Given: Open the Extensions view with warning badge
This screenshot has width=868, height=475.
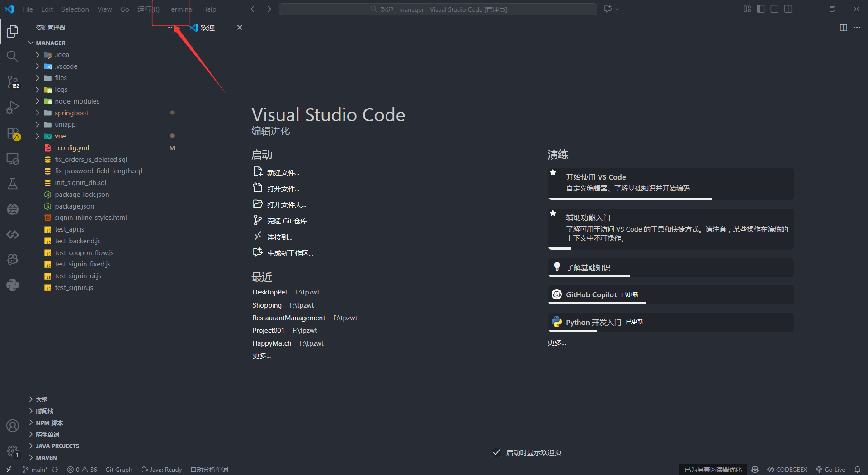Looking at the screenshot, I should [13, 133].
